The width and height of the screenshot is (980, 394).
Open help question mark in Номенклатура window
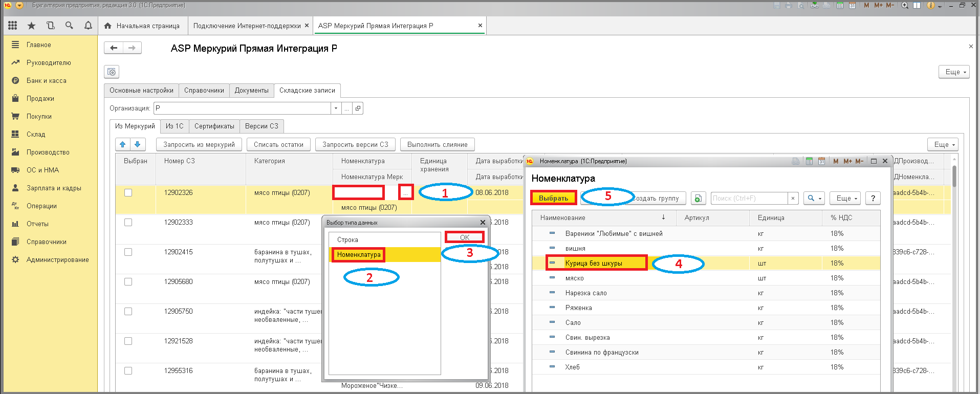[x=873, y=198]
